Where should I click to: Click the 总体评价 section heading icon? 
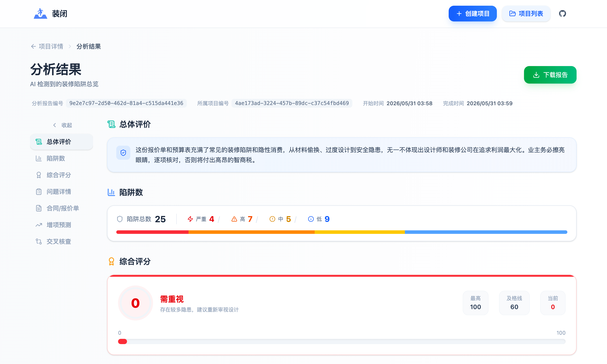click(111, 124)
